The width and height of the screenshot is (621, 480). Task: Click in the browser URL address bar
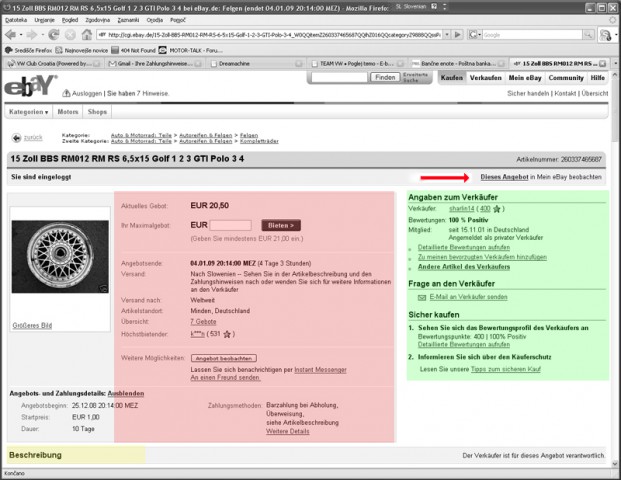269,35
